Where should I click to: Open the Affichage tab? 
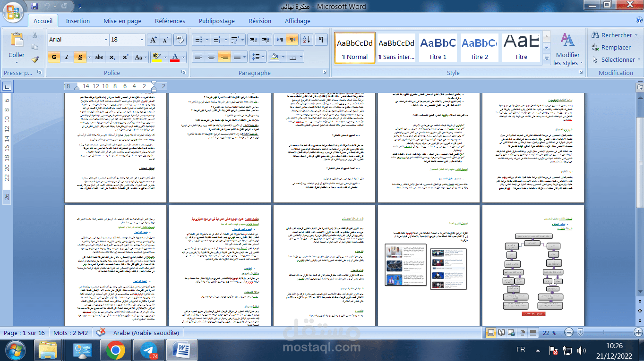pyautogui.click(x=298, y=21)
